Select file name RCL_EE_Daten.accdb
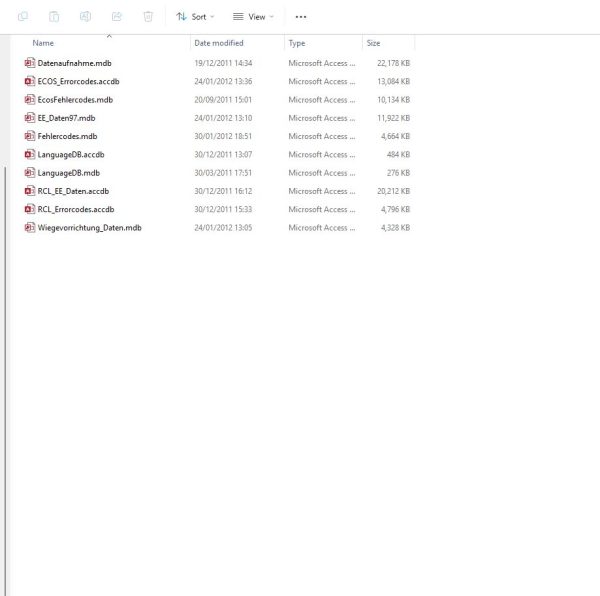Screen dimensions: 600x596 pyautogui.click(x=73, y=191)
